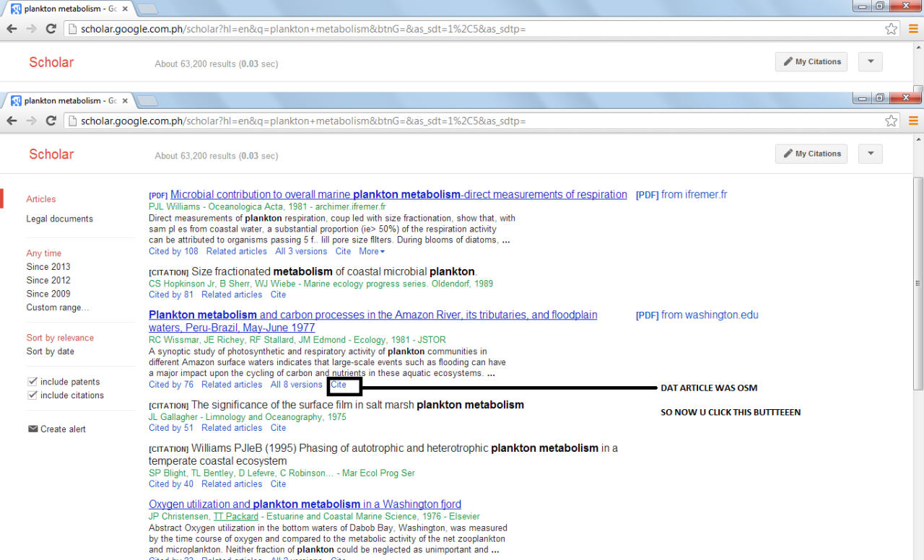Click Scholar logo in partly hidden back window

51,62
